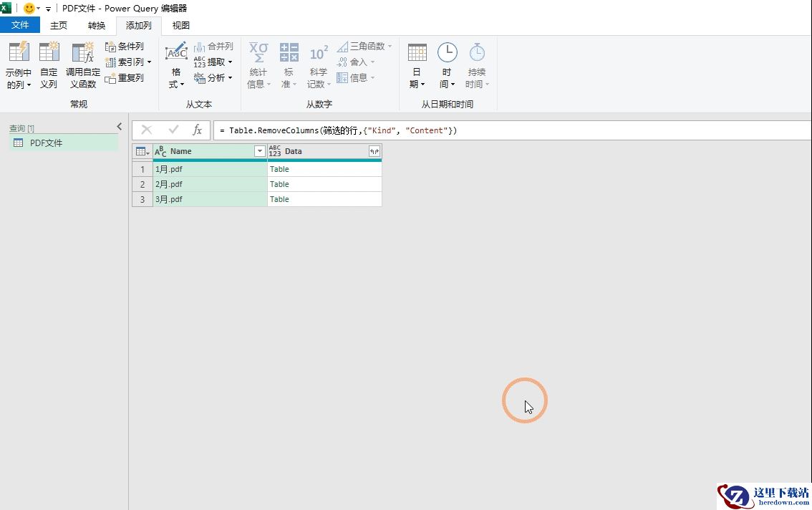Open the 分析 dropdown
Screen dimensions: 812x510
click(x=213, y=78)
